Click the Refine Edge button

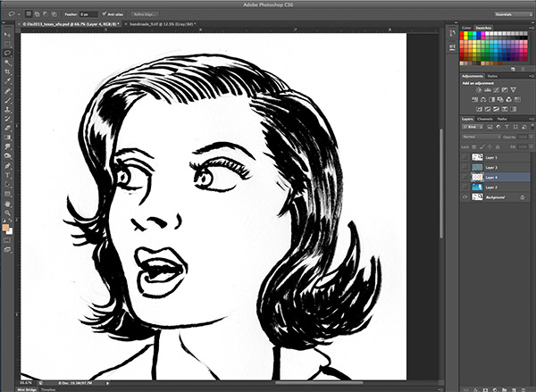pos(143,16)
